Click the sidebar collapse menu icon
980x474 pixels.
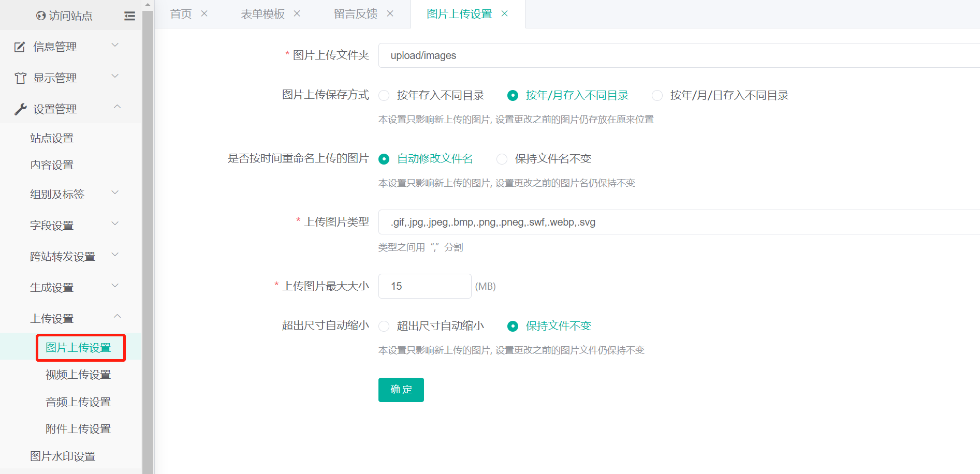point(129,16)
